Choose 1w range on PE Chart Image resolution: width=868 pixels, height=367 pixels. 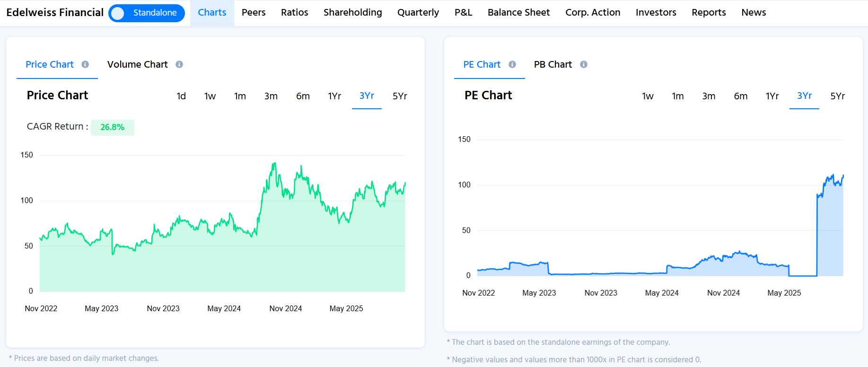(x=648, y=96)
